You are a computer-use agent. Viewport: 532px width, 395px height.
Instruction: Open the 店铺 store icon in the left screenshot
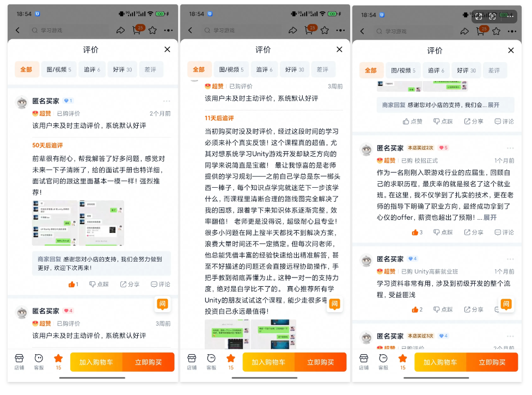pos(19,361)
